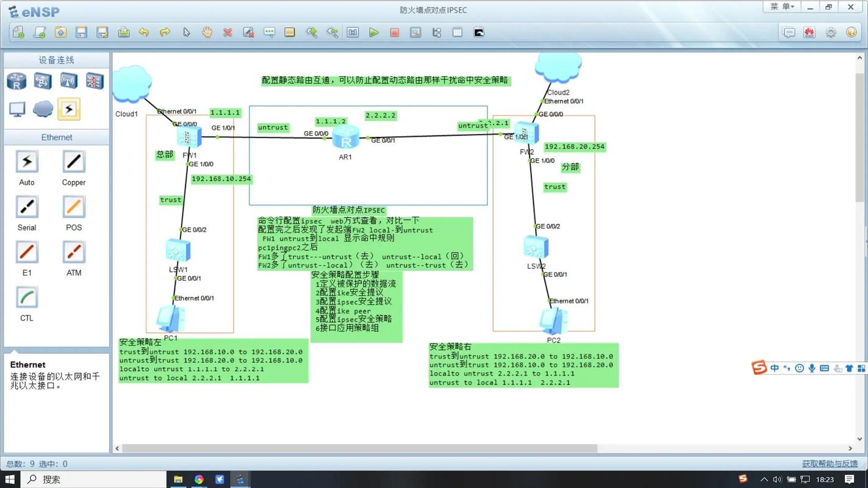Screen dimensions: 868x488
Task: Click the 192.168.20.254 label
Action: click(x=575, y=146)
